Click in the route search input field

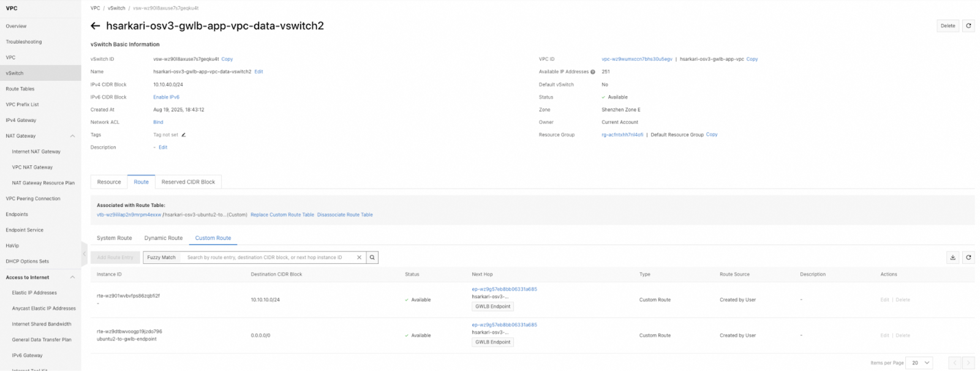tap(266, 257)
